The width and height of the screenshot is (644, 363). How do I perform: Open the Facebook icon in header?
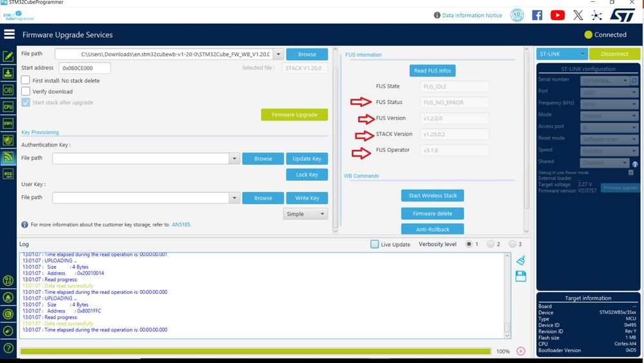pyautogui.click(x=538, y=16)
